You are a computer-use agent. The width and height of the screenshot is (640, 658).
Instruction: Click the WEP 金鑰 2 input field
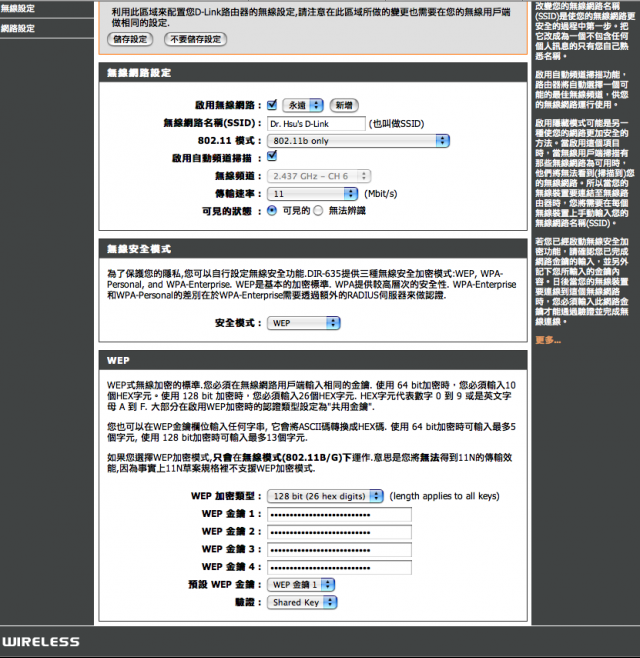(340, 532)
